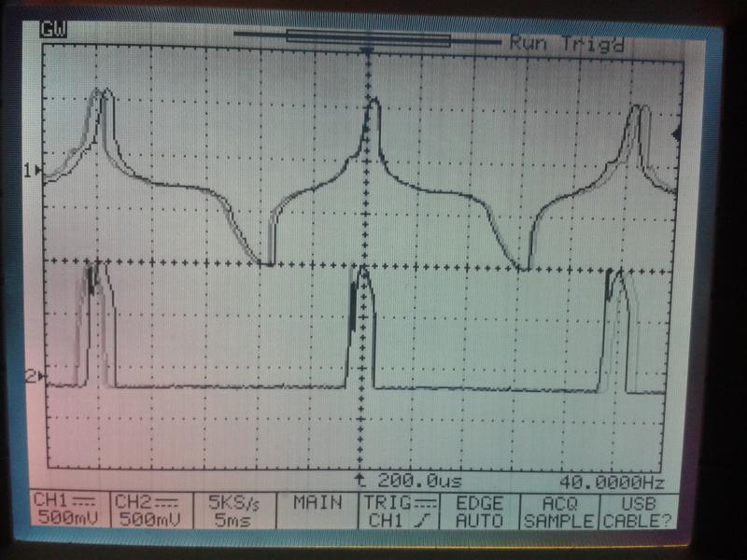Click the arrow beside 200.0us delay

(359, 482)
